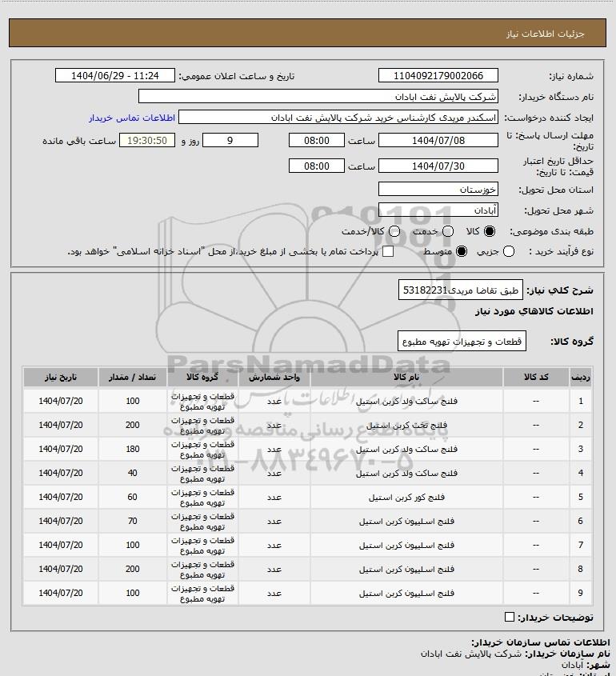
Task: Toggle the "توضیحات خریدار" checkbox
Action: click(x=510, y=618)
